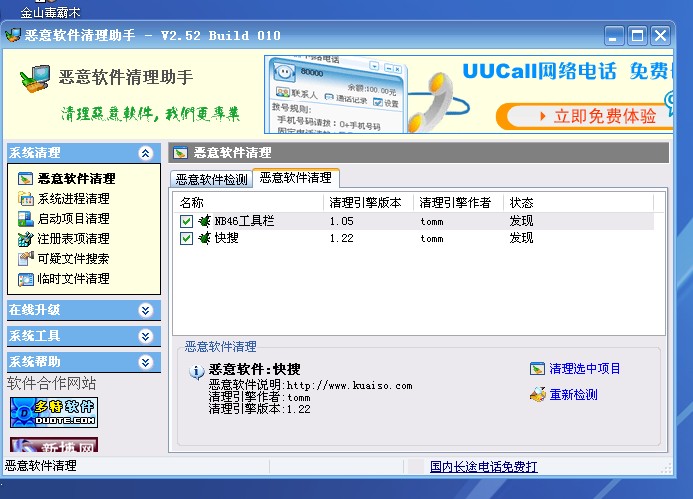Uncheck the 快搜 checkbox
This screenshot has height=499, width=693.
186,239
